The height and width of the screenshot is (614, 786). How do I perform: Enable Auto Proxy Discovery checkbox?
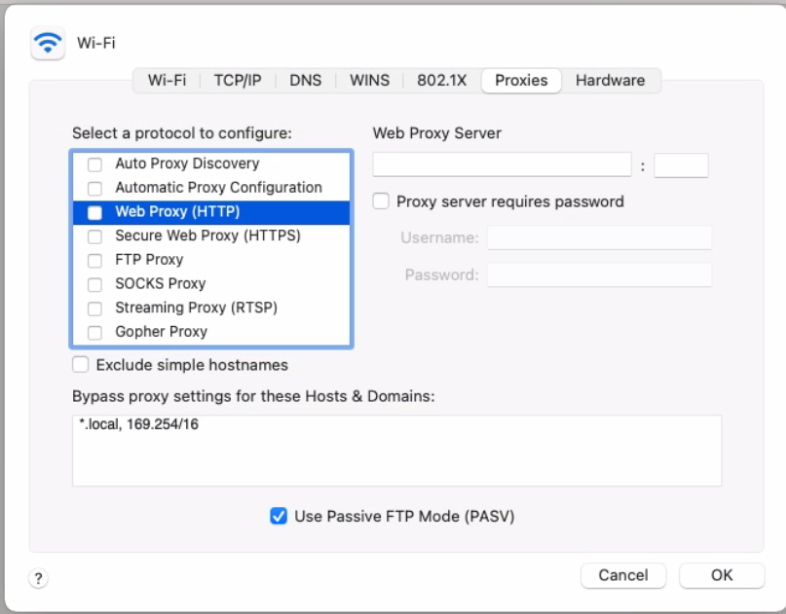(x=95, y=164)
